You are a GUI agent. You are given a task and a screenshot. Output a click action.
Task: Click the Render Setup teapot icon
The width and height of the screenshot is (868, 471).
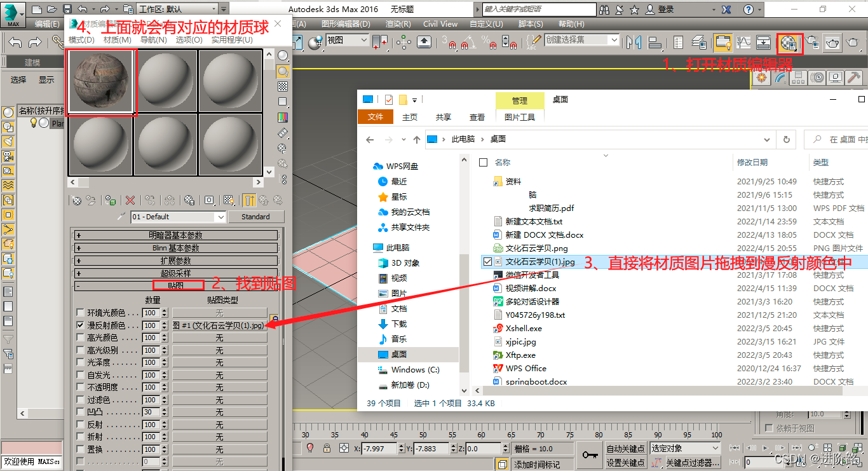point(812,43)
